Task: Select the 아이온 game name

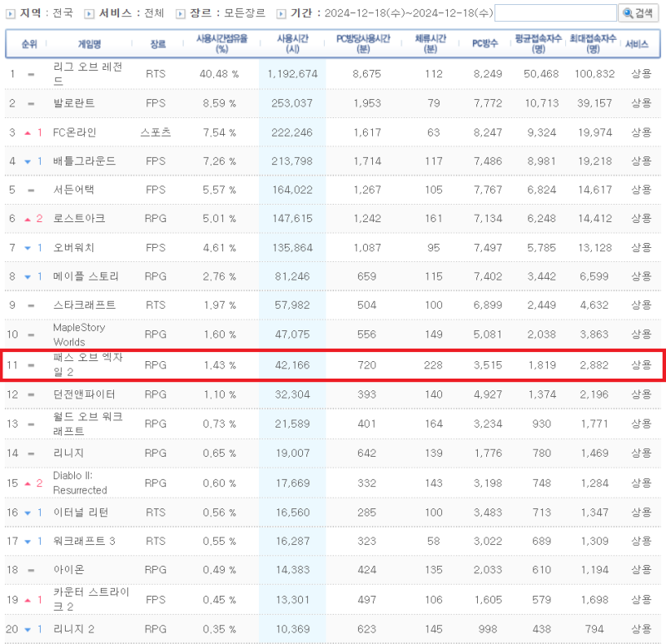Action: (69, 570)
